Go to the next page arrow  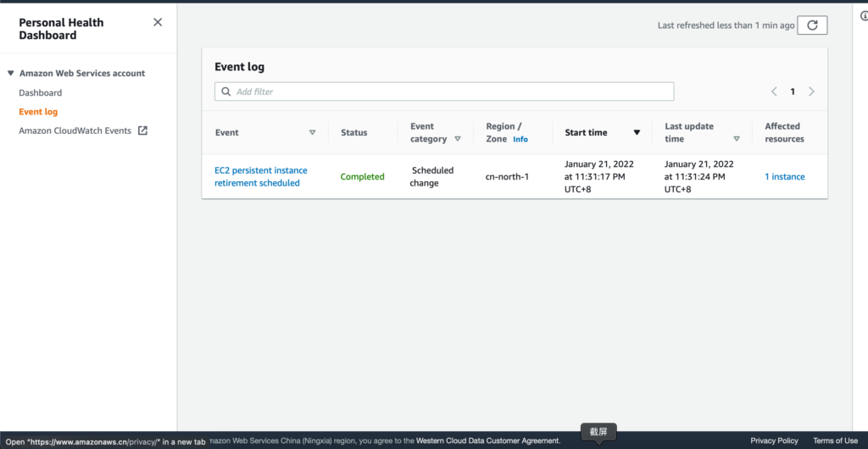(811, 91)
